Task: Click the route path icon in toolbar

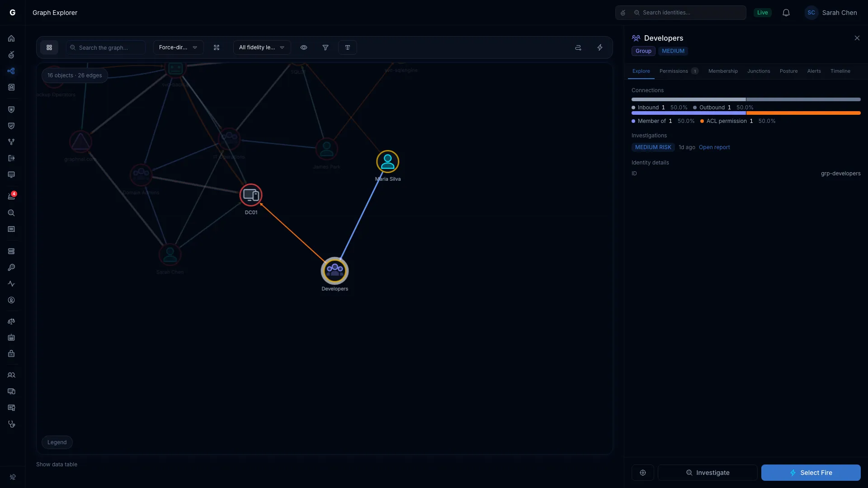Action: (x=578, y=47)
